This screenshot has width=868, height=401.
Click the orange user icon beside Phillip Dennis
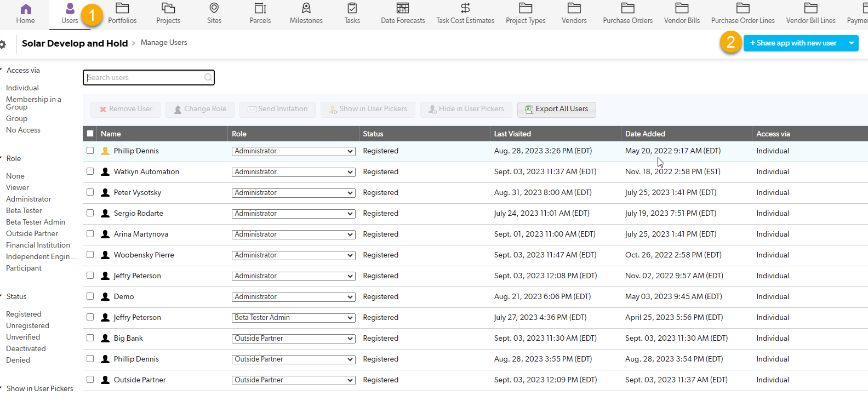coord(105,151)
